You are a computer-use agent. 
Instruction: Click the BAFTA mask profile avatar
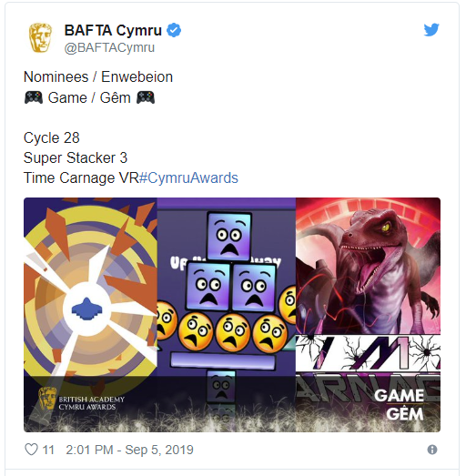point(40,37)
